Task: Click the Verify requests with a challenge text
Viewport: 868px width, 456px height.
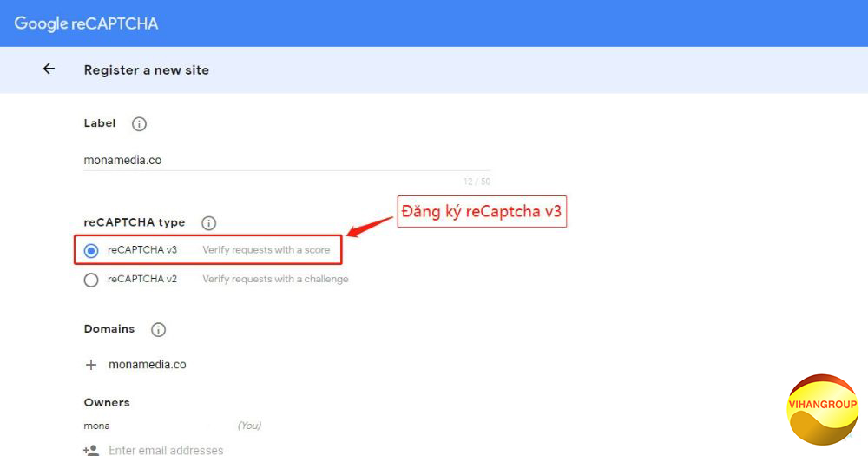Action: [275, 279]
